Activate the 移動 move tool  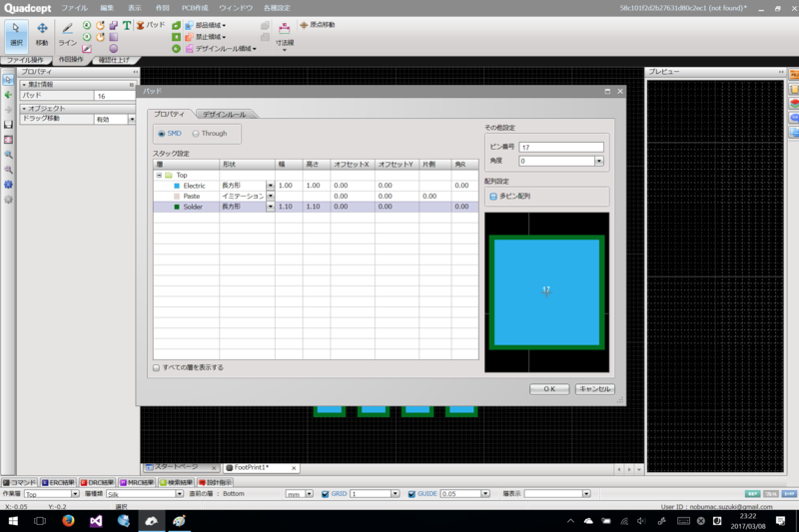point(42,35)
